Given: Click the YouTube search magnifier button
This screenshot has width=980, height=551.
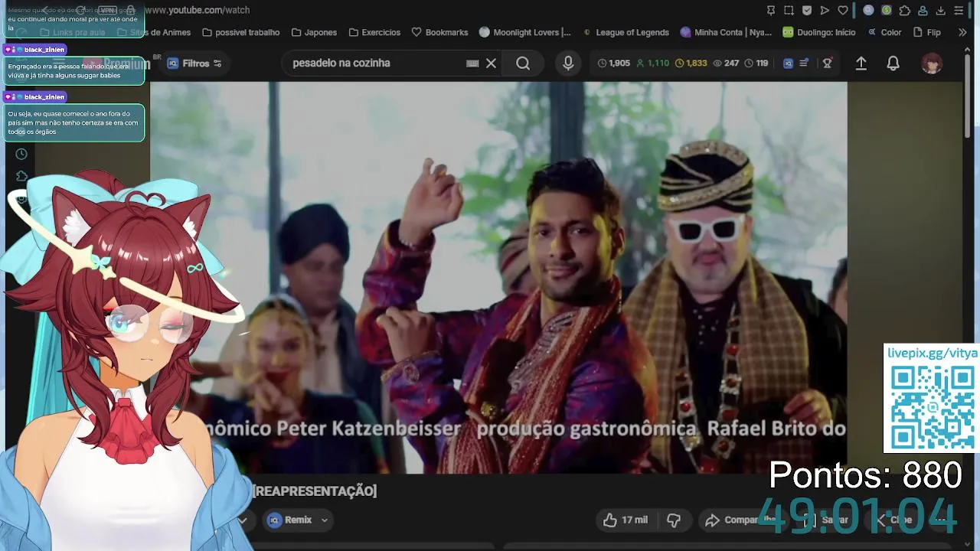Looking at the screenshot, I should click(523, 64).
